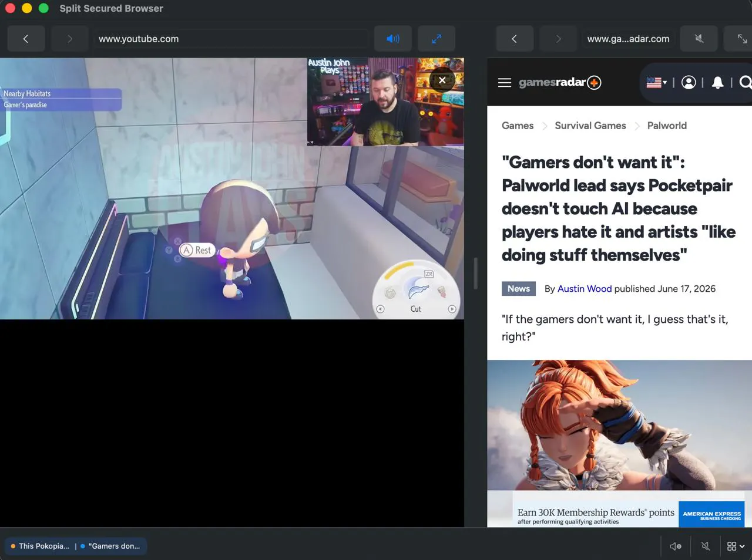752x560 pixels.
Task: Open the American Express ad banner
Action: pos(628,514)
